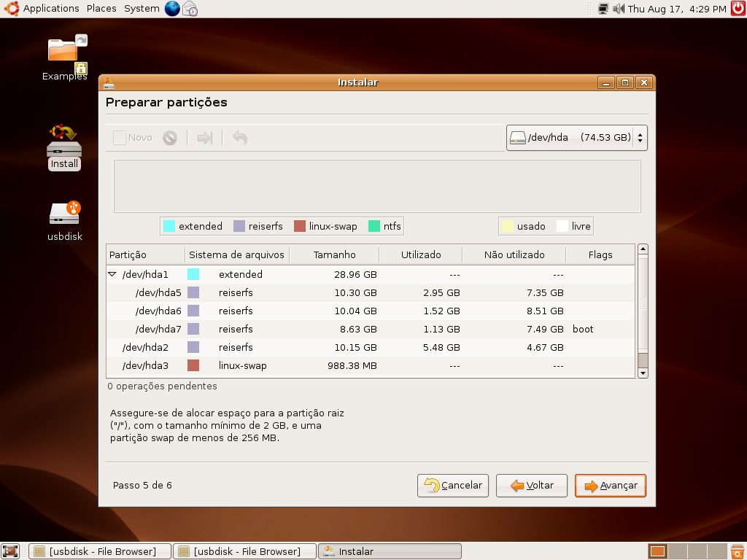This screenshot has width=747, height=560.
Task: Click the partition list scroll down arrow
Action: pos(643,373)
